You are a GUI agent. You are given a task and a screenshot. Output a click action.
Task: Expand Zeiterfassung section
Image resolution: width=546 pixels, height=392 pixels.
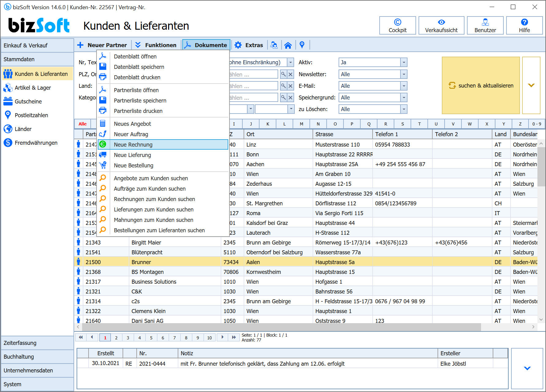[x=37, y=343]
